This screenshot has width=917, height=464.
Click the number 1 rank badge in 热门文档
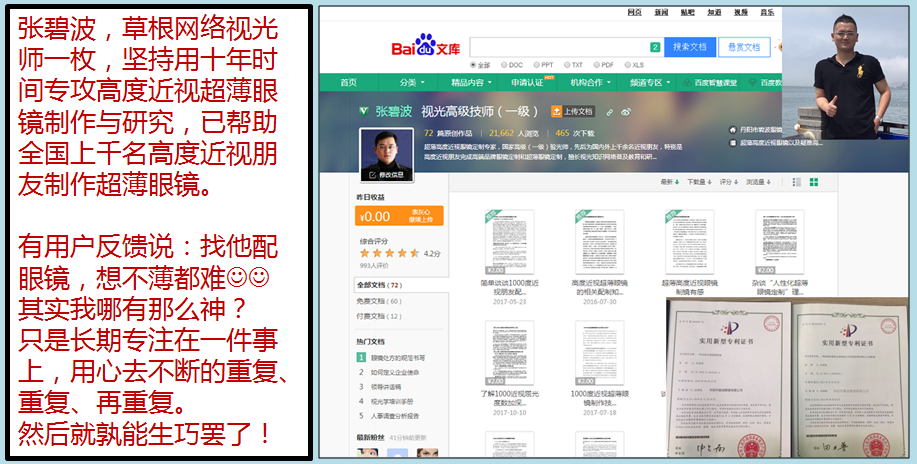361,357
